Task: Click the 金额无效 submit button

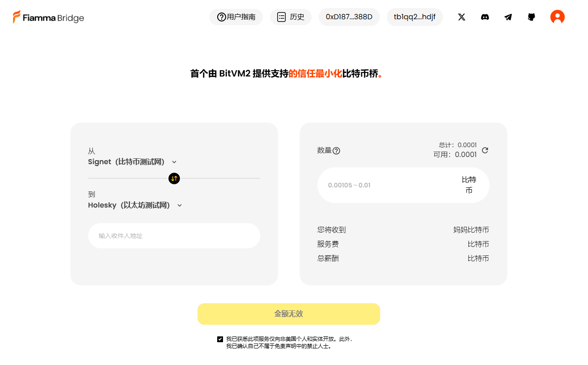Action: pos(289,314)
